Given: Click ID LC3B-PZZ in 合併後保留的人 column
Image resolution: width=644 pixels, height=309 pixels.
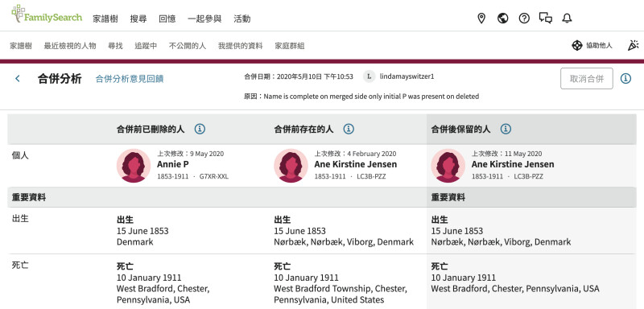Looking at the screenshot, I should click(x=528, y=176).
